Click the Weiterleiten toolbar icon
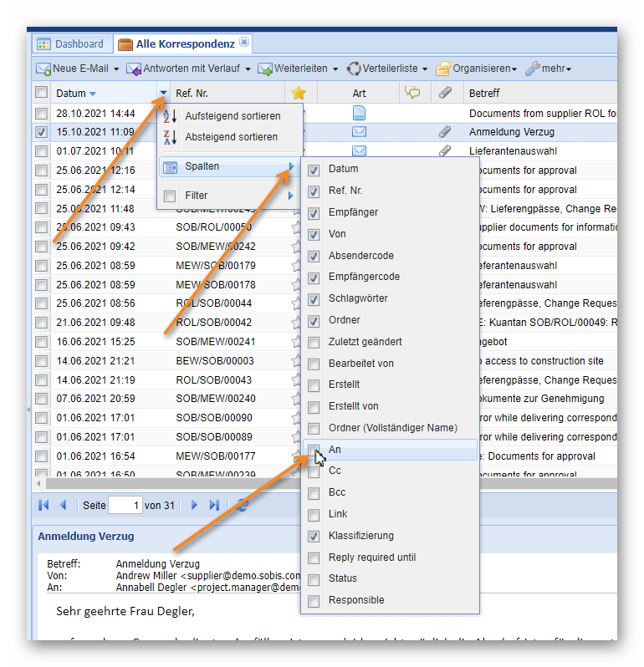644x667 pixels. (265, 69)
